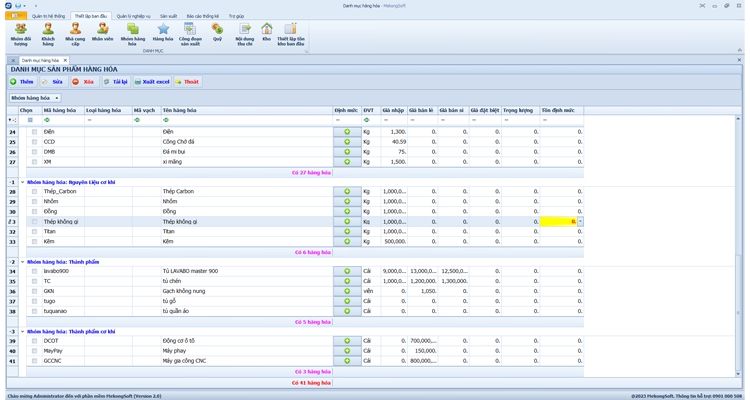The image size is (750, 400).
Task: Click the Tên hàng hóa filter field
Action: click(x=245, y=120)
